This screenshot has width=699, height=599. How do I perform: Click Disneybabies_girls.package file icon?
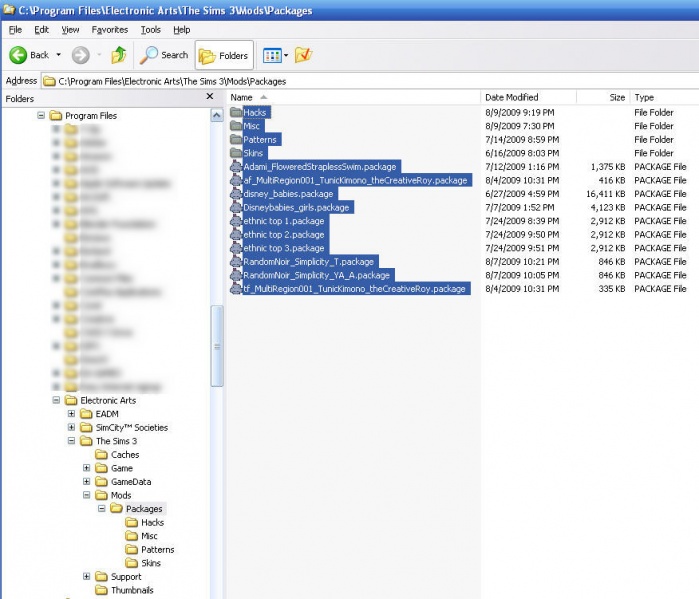[236, 207]
